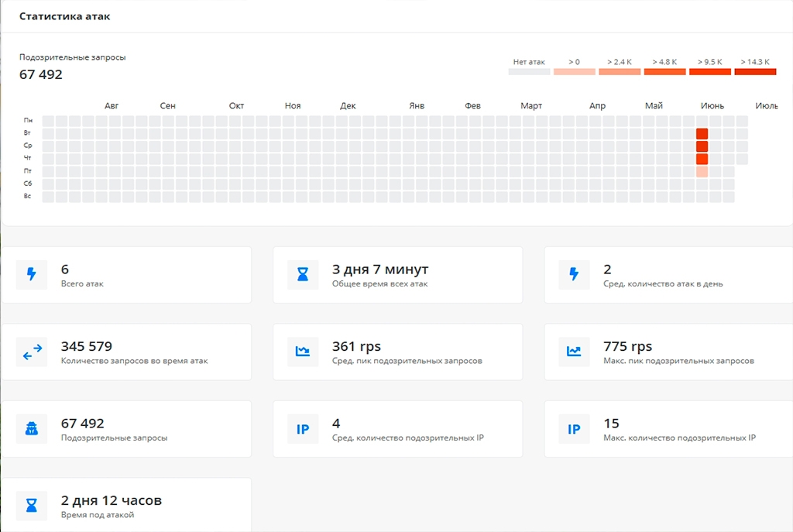Screen dimensions: 793x532
Task: Click the chart icon for Сред. пик подозрительных запросов
Action: tap(303, 352)
